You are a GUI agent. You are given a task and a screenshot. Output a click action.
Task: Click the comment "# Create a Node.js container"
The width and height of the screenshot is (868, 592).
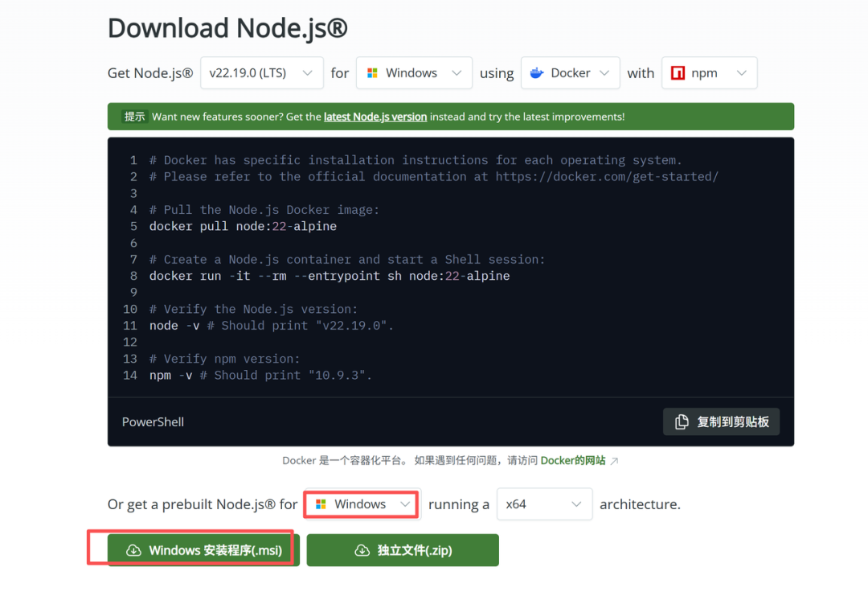coord(347,260)
